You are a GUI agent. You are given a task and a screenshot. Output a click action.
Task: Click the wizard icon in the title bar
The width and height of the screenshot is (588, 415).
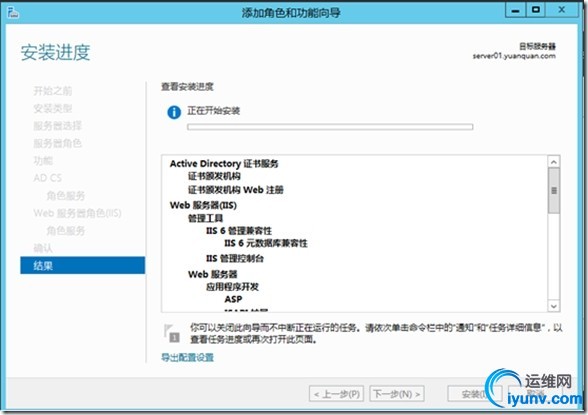[13, 12]
